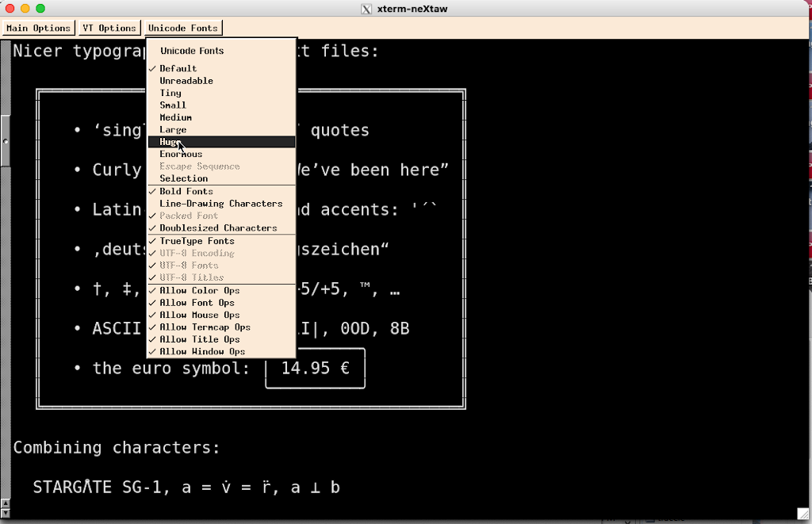Open the Main Options menu

click(39, 28)
